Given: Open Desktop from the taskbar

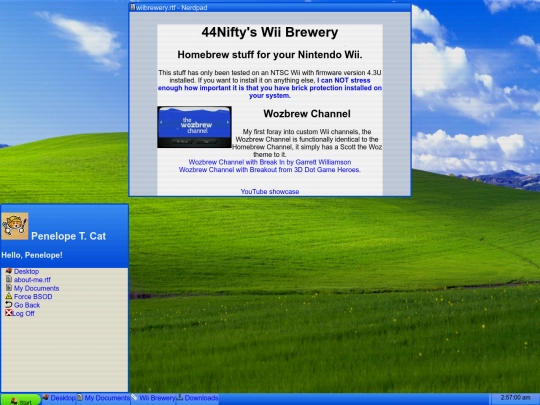Looking at the screenshot, I should tap(59, 398).
